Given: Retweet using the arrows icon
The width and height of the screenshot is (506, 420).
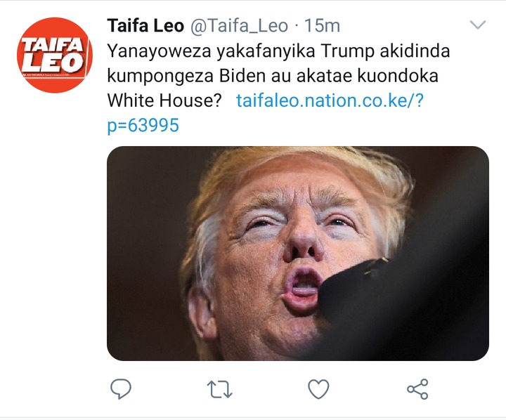Looking at the screenshot, I should tap(219, 389).
